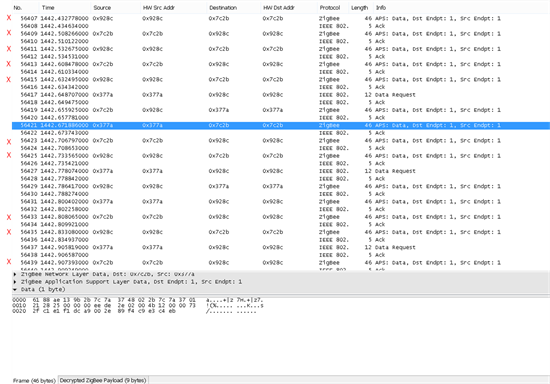Select Ack packet 56408

(x=281, y=26)
